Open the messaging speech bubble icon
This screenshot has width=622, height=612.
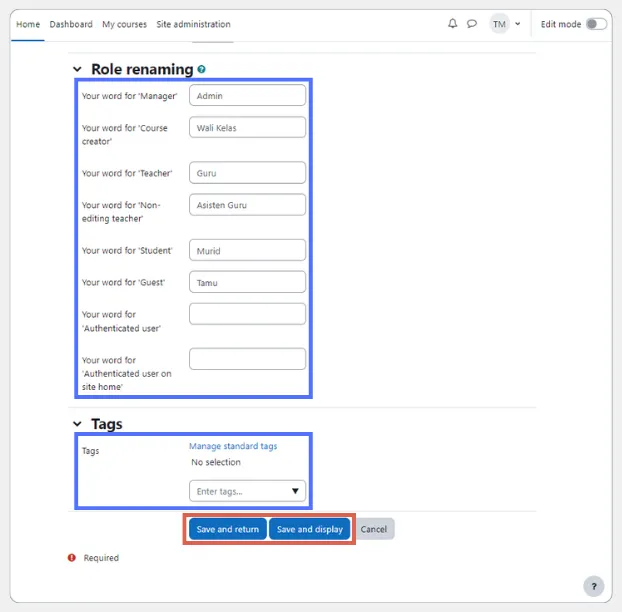(x=472, y=23)
